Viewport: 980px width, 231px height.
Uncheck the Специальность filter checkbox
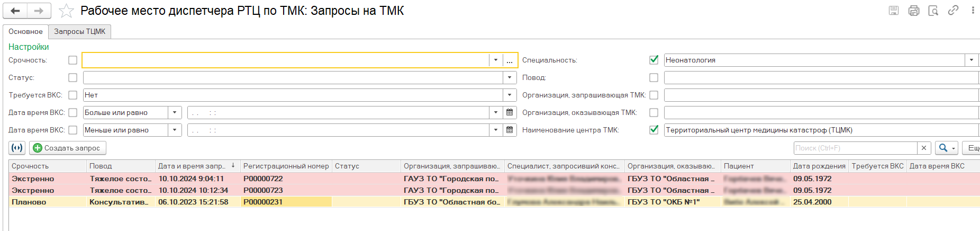tap(654, 60)
